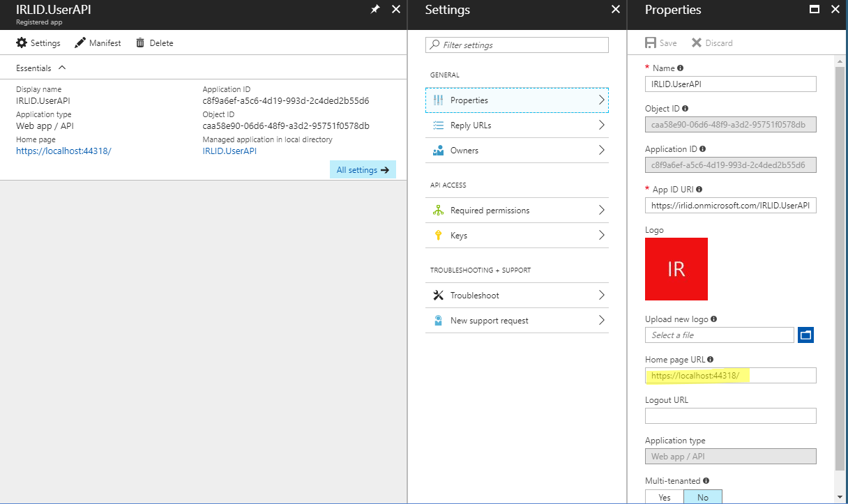848x504 pixels.
Task: Click the Manifest toolbar label
Action: tap(105, 43)
